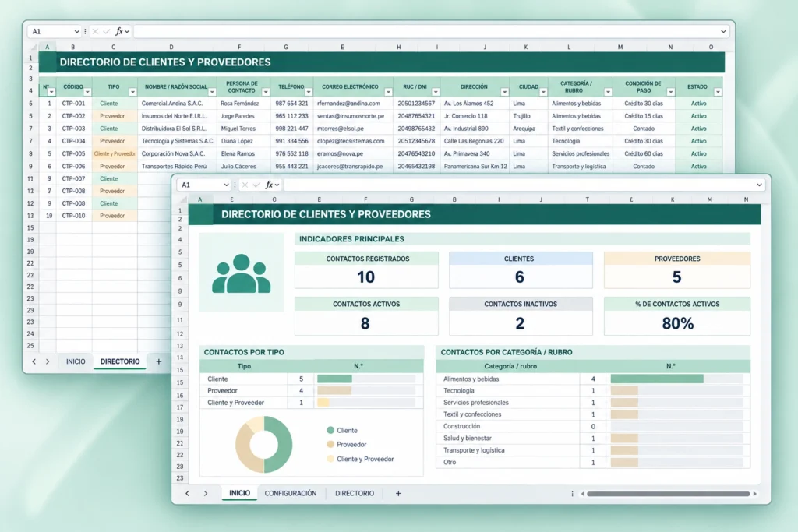Open the TIPO column filter dropdown

click(132, 92)
